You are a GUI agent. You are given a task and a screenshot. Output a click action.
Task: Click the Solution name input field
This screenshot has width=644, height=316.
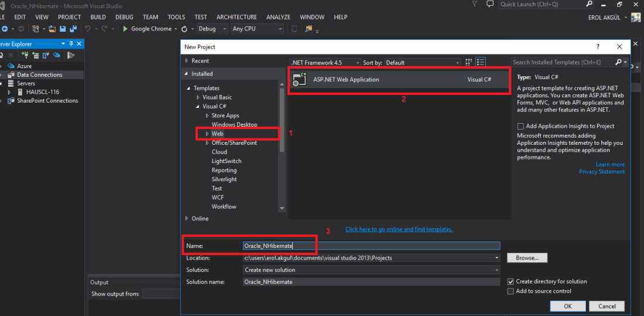(371, 282)
